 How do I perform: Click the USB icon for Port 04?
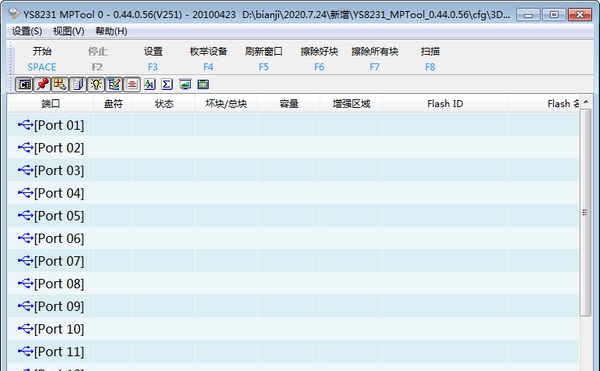pos(26,192)
